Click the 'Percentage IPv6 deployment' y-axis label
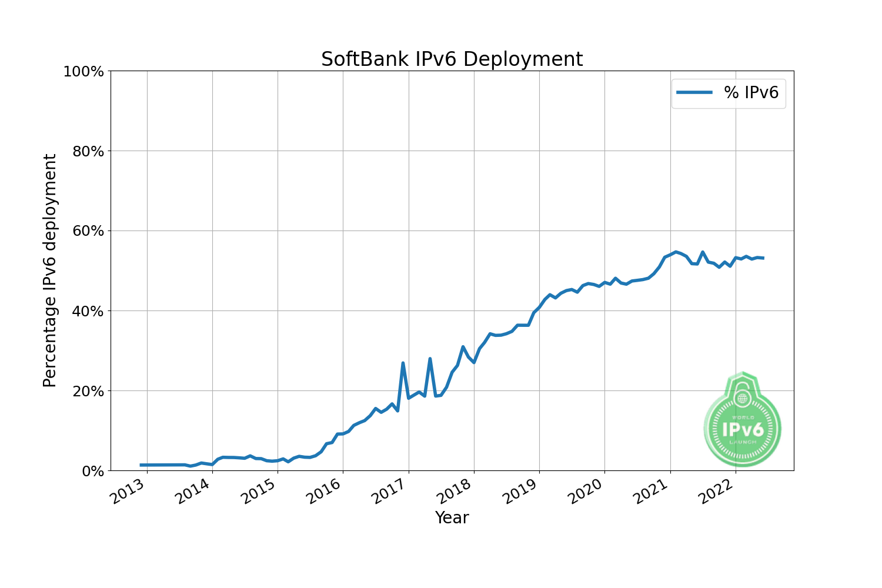This screenshot has width=882, height=588. [50, 270]
